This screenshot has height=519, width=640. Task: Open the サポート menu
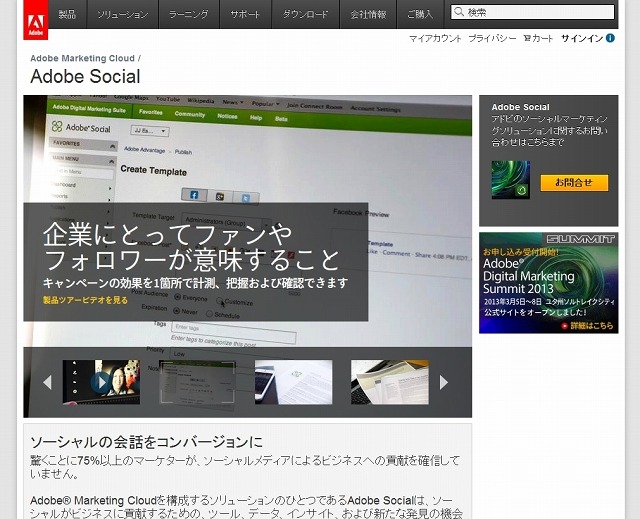coord(245,14)
